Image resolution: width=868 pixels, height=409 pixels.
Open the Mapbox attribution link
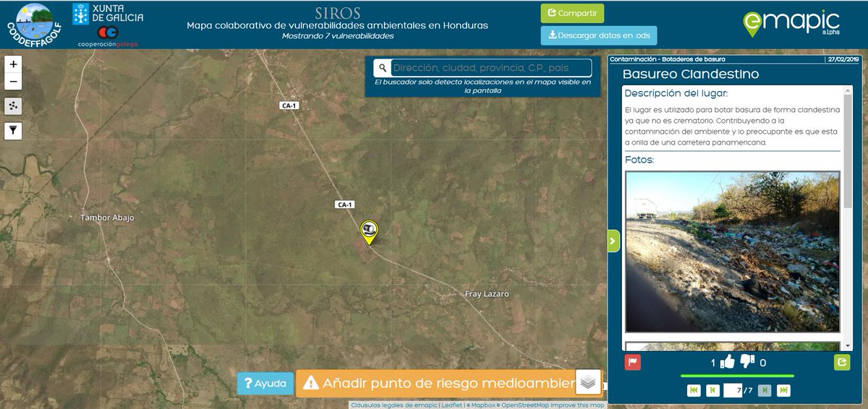tap(481, 405)
